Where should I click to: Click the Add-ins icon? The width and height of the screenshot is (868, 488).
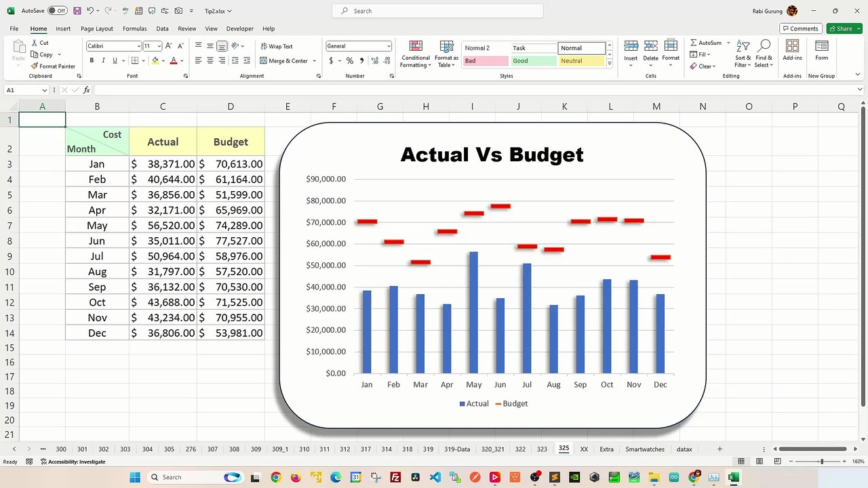(792, 46)
